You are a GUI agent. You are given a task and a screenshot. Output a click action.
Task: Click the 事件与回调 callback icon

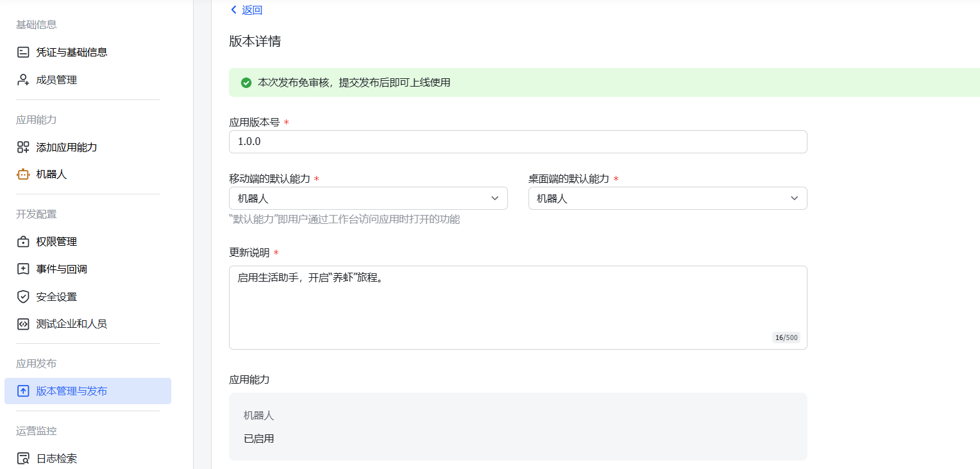(23, 269)
